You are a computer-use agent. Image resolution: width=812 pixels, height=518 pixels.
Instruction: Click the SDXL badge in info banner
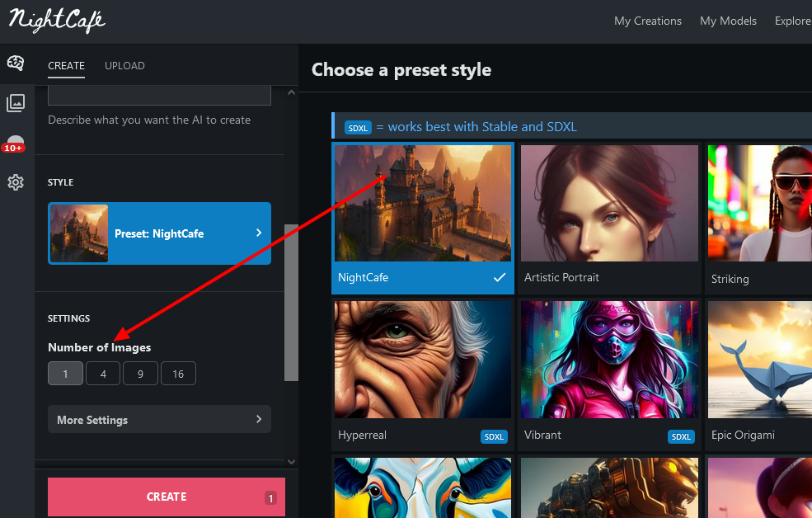[x=358, y=128]
